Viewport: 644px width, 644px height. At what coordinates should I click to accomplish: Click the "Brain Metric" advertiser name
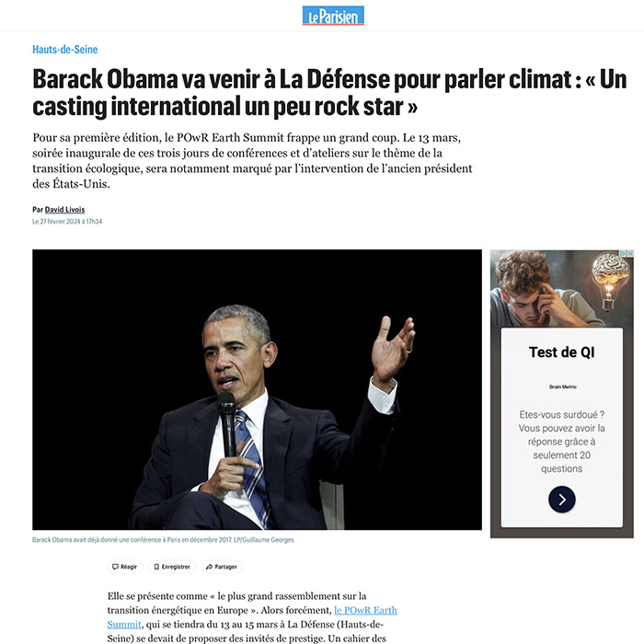coord(563,387)
